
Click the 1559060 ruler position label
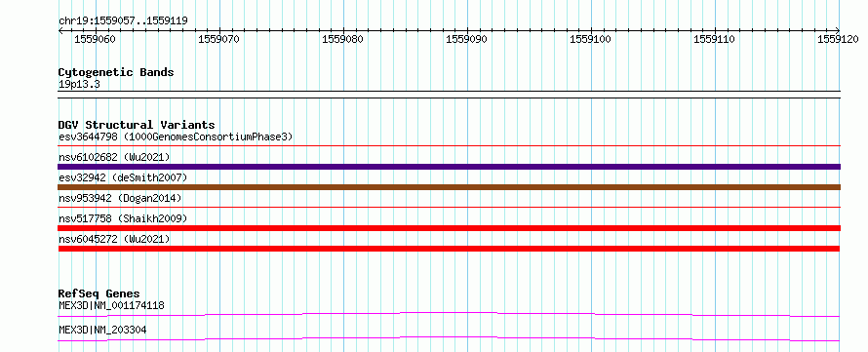click(95, 39)
